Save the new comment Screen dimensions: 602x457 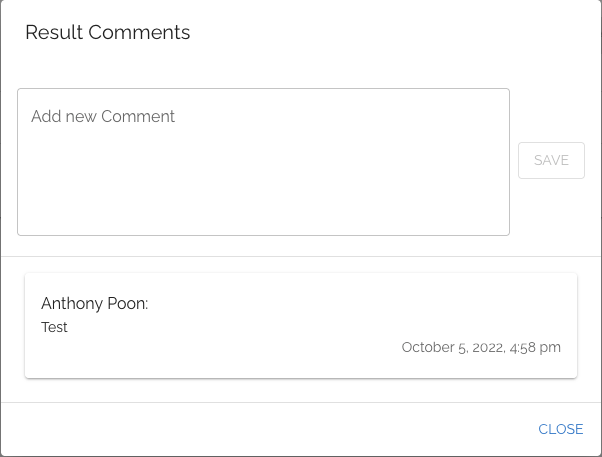point(551,160)
